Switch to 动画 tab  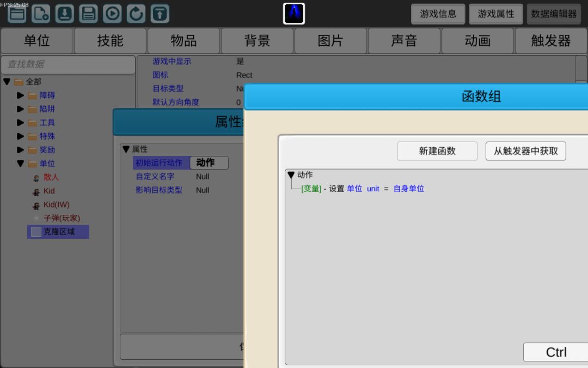[x=478, y=40]
